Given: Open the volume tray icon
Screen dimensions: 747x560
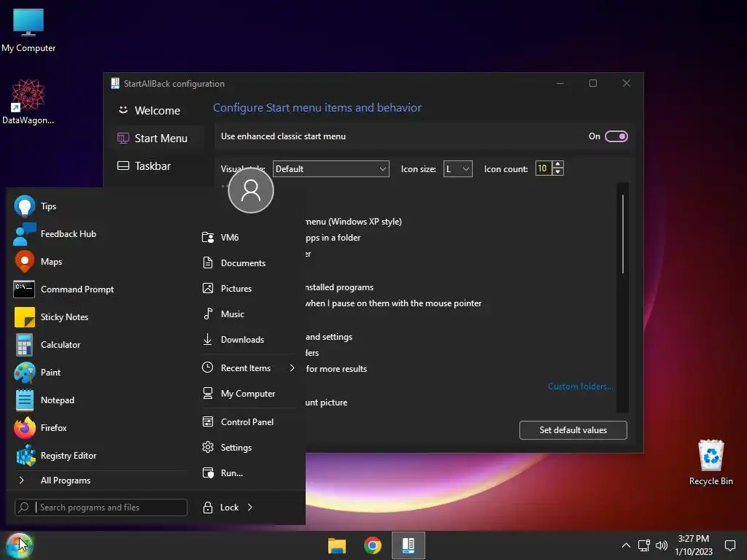Looking at the screenshot, I should (661, 545).
